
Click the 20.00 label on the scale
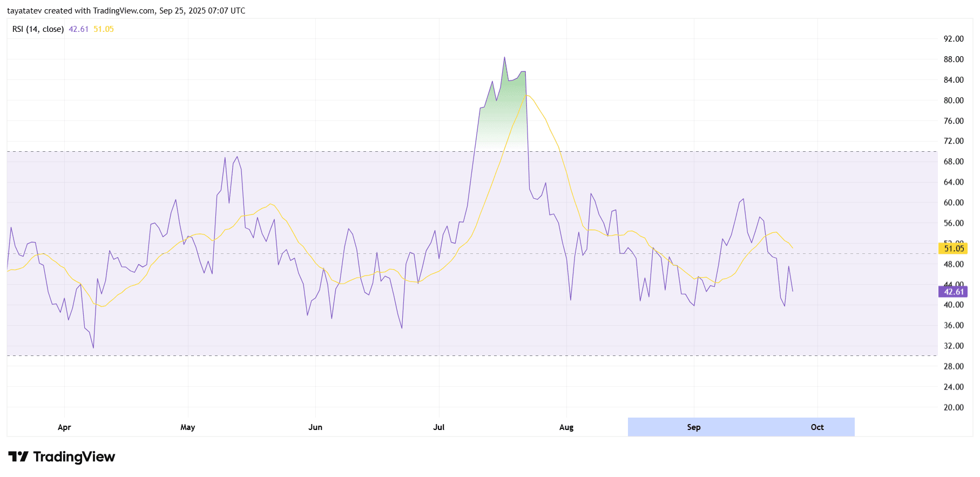(953, 407)
